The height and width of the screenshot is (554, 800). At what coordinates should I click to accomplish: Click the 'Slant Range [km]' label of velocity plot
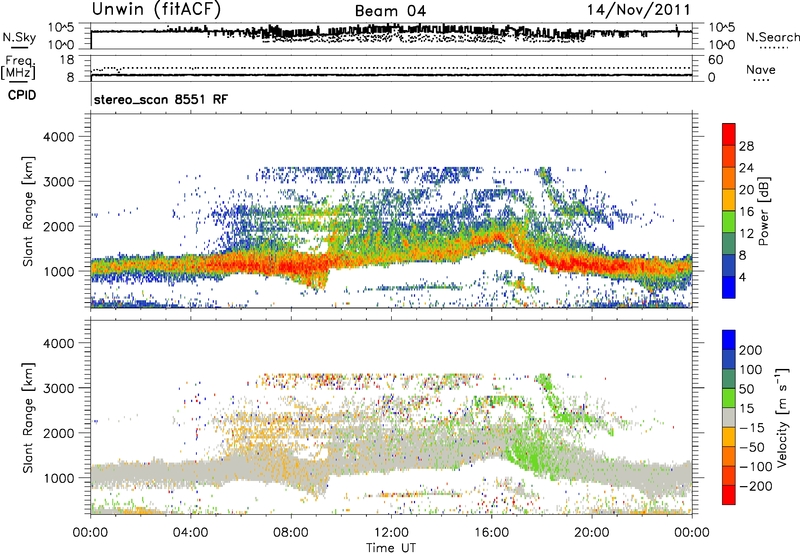click(x=28, y=418)
